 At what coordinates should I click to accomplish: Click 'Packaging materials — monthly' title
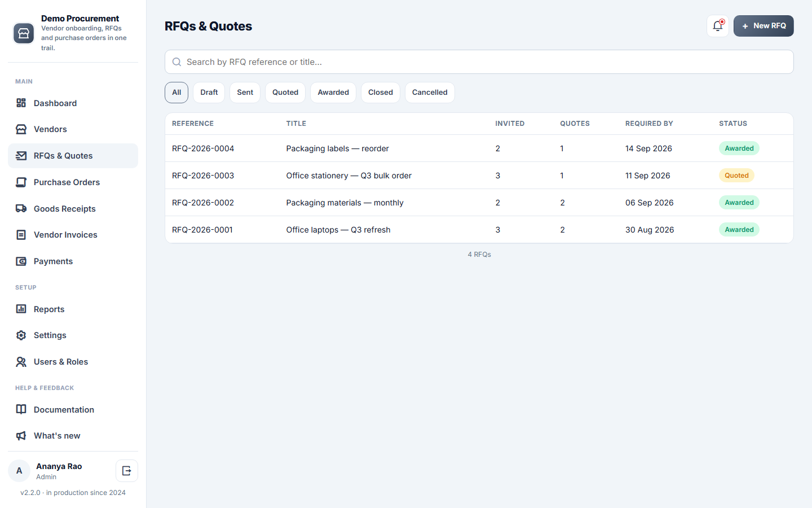pos(345,203)
